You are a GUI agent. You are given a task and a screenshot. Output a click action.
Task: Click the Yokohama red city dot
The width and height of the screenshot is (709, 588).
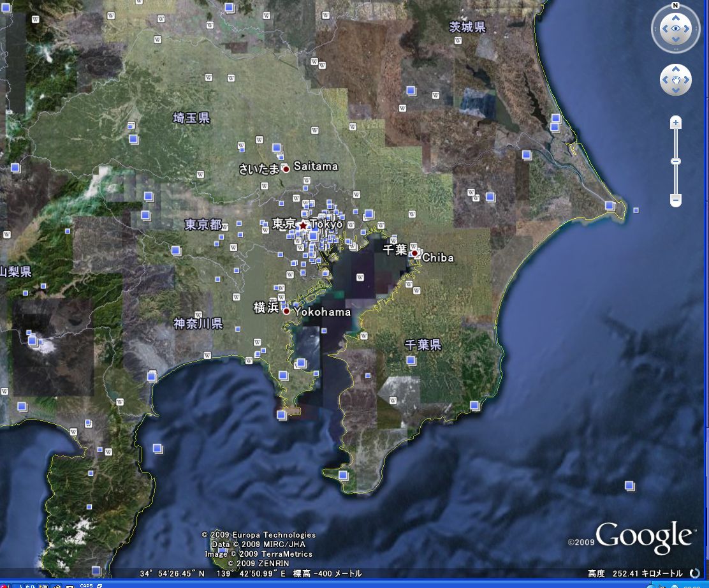click(x=286, y=311)
